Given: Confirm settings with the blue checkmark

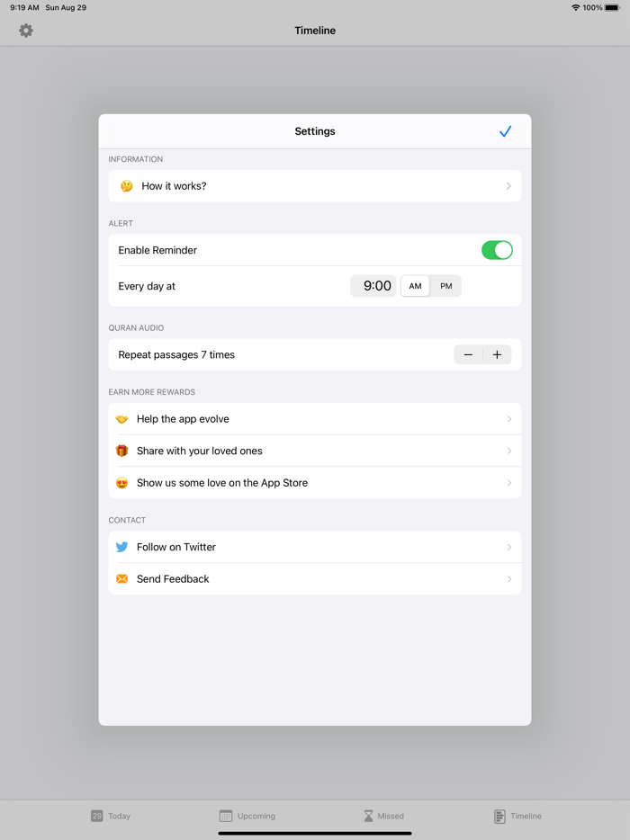Looking at the screenshot, I should 505,131.
